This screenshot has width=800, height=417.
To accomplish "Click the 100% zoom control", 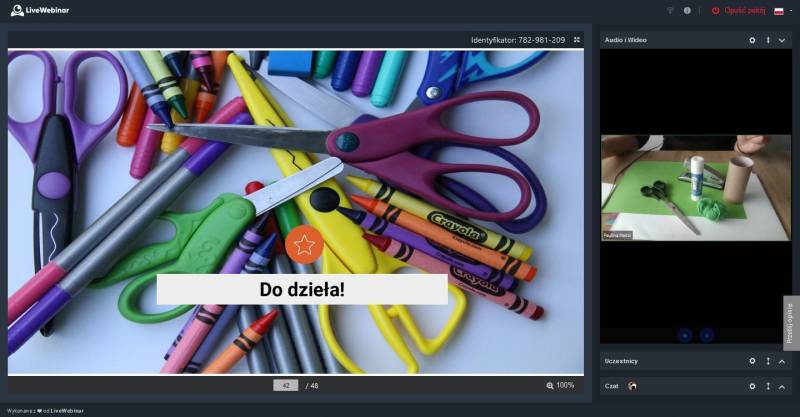I will [560, 385].
